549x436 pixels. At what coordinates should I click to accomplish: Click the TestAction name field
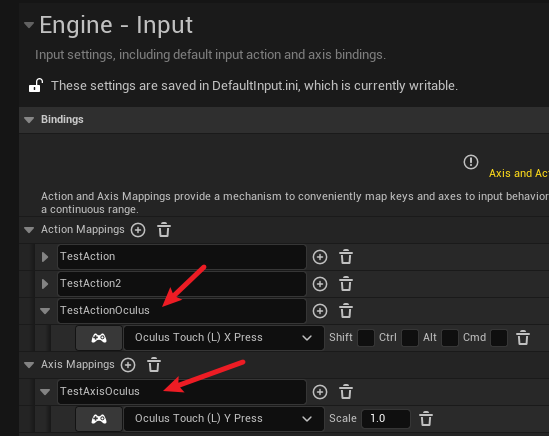182,257
